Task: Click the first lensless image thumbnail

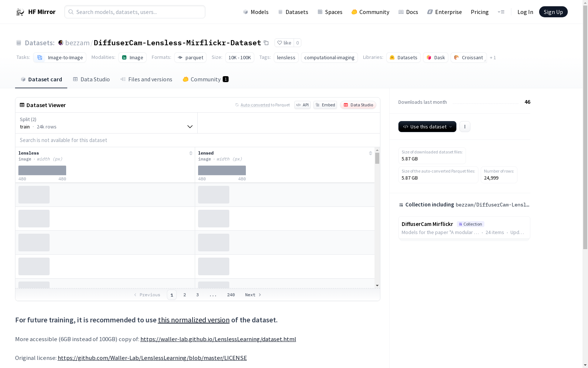Action: [x=34, y=195]
